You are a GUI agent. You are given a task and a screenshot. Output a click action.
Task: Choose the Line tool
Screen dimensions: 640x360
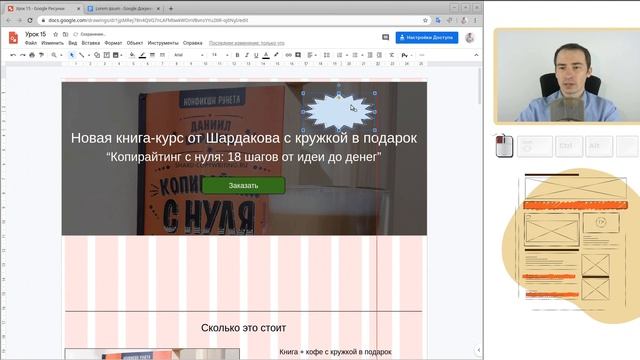pyautogui.click(x=82, y=55)
